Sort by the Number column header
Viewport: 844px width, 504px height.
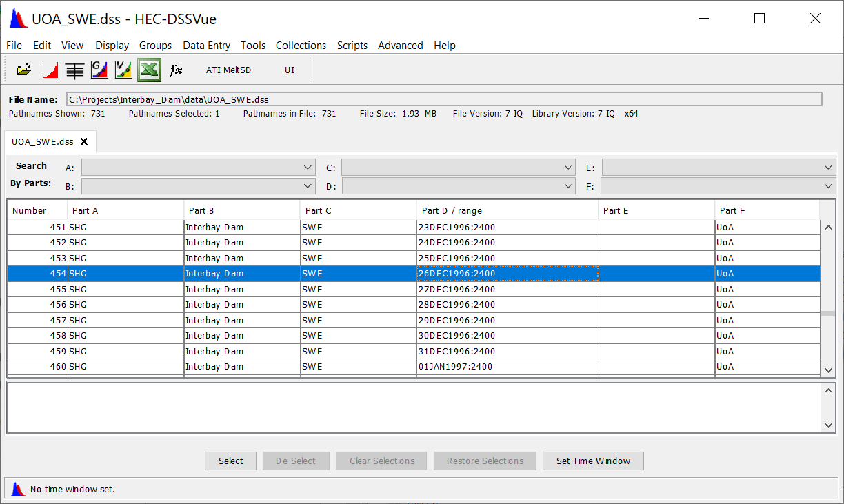37,210
